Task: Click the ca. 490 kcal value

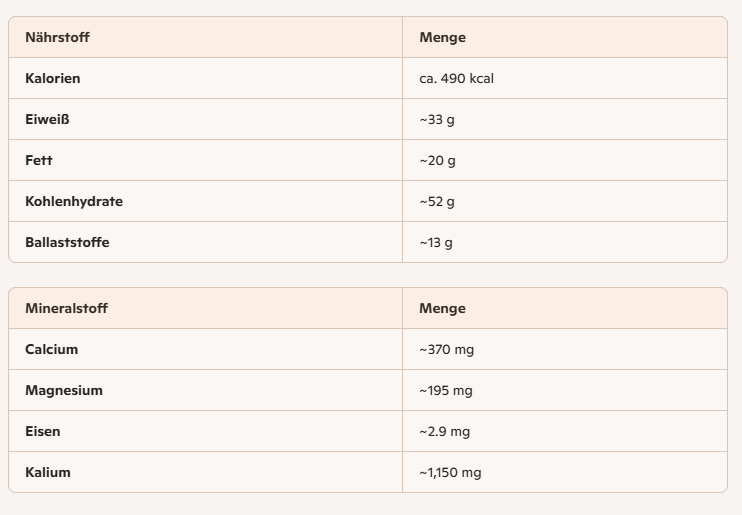Action: tap(456, 78)
